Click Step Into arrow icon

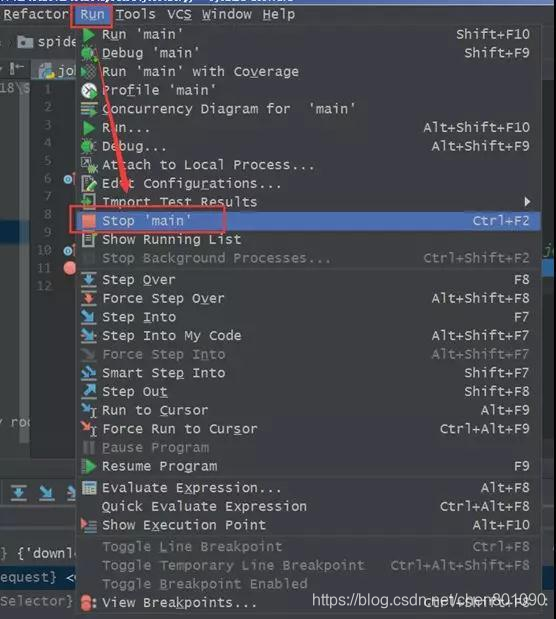click(89, 317)
